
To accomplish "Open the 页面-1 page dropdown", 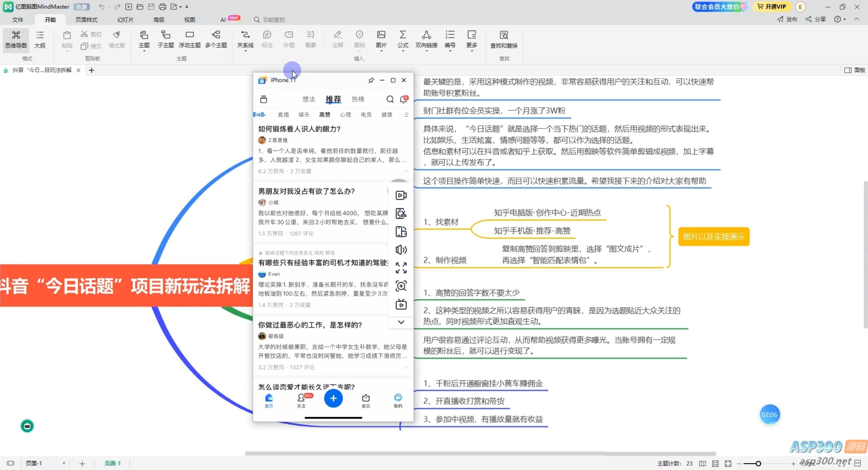I will pos(64,463).
